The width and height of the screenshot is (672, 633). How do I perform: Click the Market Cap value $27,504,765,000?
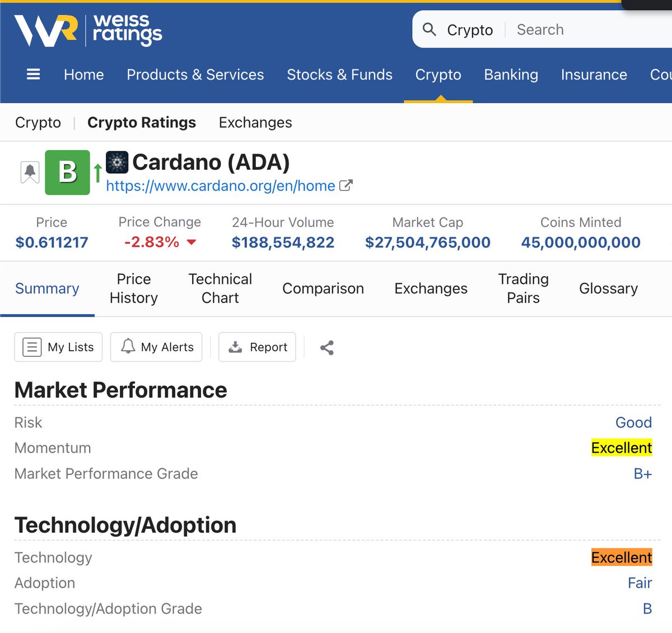[x=428, y=243]
